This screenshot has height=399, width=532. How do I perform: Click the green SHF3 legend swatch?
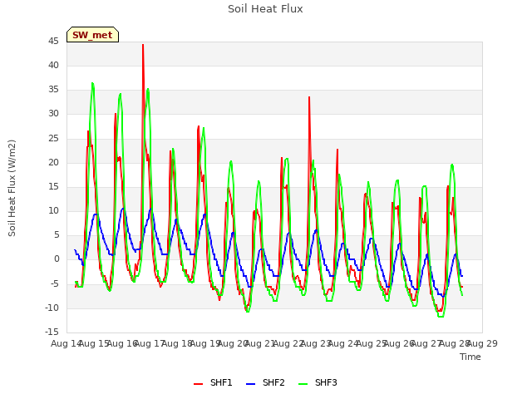[x=303, y=384]
